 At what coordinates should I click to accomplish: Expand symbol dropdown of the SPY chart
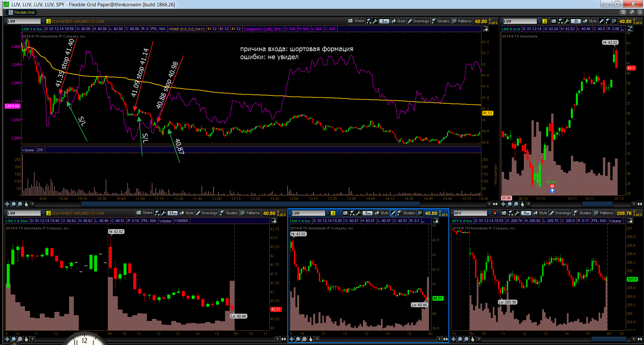[x=489, y=213]
